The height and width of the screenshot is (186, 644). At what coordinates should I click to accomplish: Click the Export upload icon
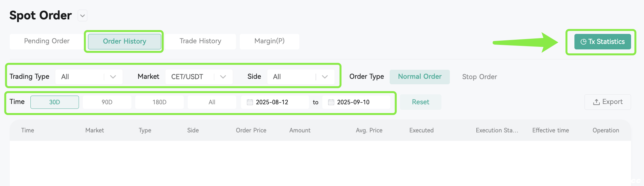[x=596, y=102]
